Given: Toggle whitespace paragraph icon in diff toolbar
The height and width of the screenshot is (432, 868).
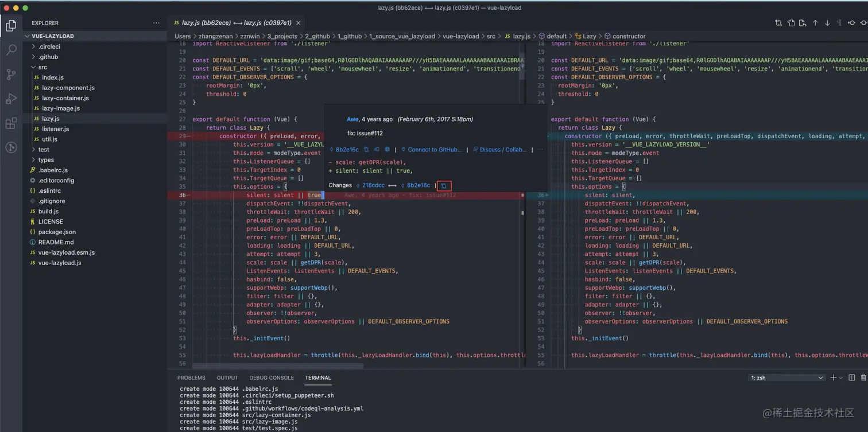Looking at the screenshot, I should tap(839, 23).
